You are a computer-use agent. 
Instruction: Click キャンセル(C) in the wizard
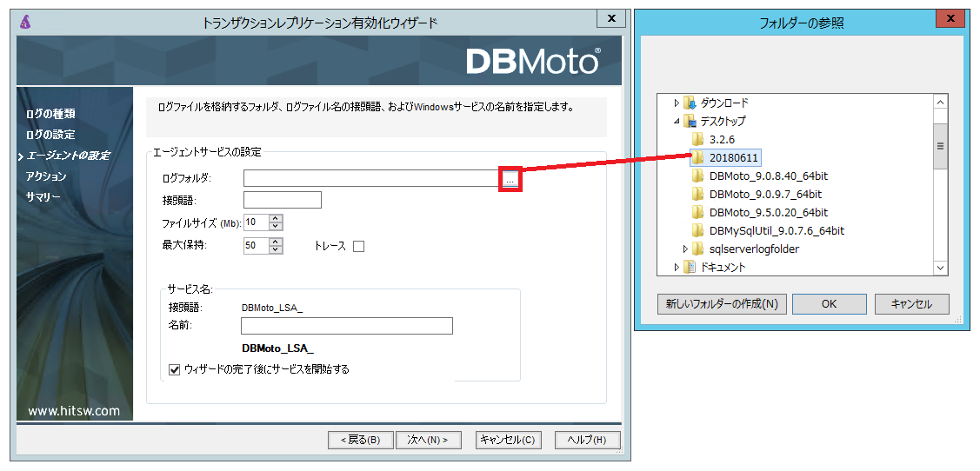pyautogui.click(x=508, y=440)
